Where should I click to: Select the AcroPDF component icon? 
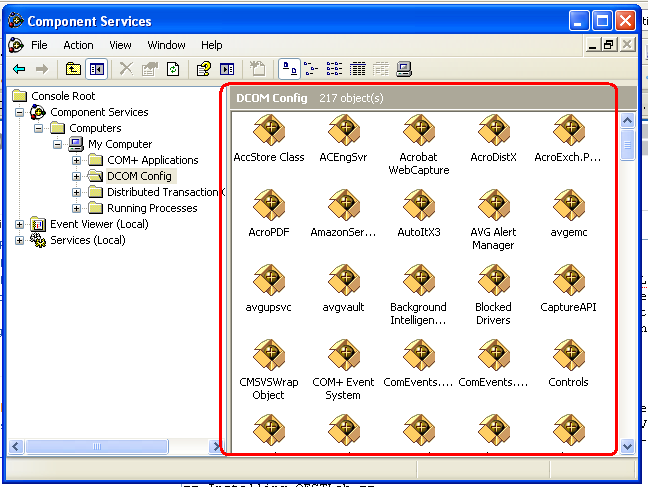click(x=268, y=206)
